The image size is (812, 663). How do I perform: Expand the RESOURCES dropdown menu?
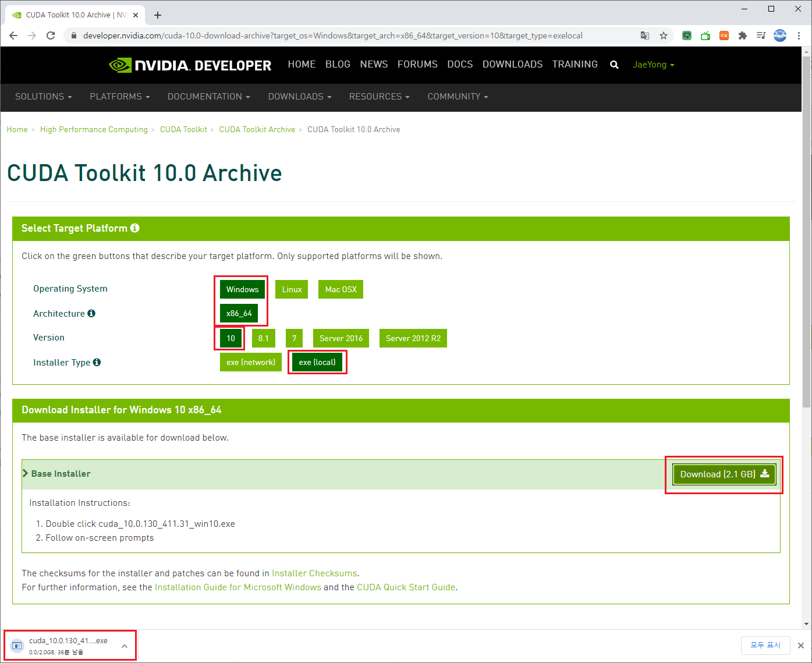click(380, 97)
